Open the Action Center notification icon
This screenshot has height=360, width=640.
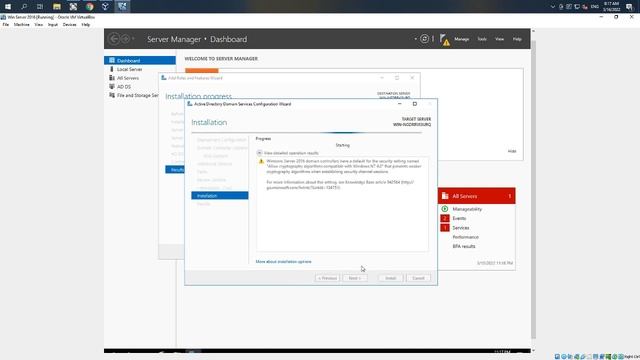[629, 7]
